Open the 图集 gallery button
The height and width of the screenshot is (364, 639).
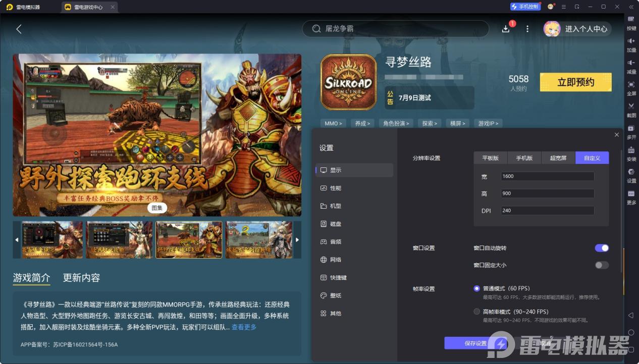coord(157,208)
